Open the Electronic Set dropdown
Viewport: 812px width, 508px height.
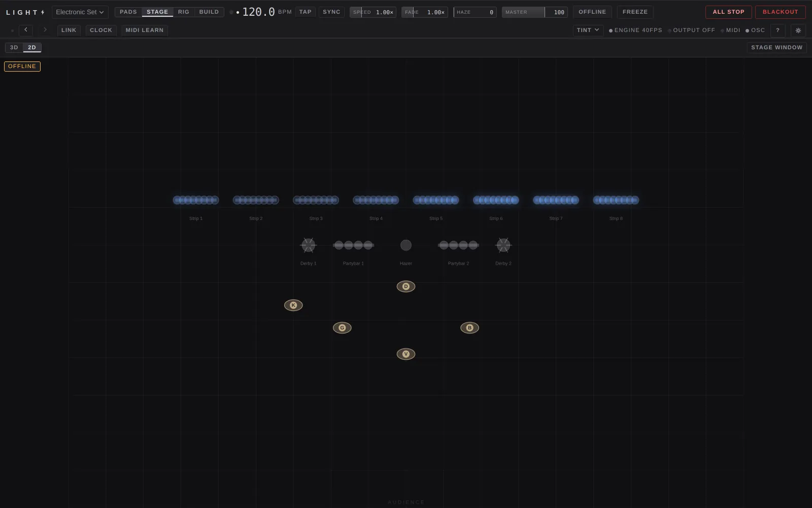click(x=80, y=12)
